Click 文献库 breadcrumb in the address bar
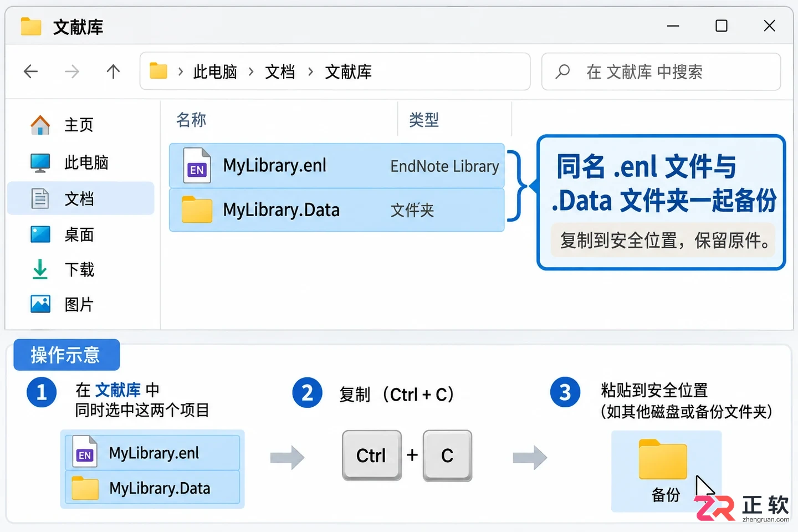The image size is (798, 532). 348,71
